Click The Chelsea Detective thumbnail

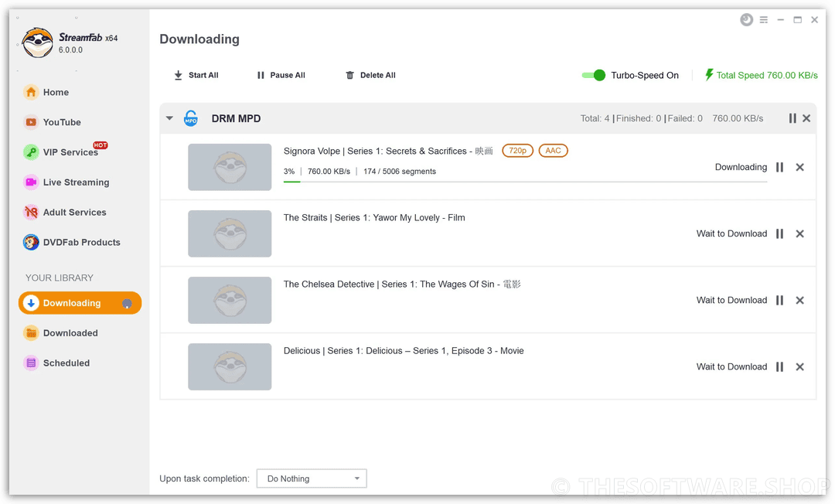[230, 300]
